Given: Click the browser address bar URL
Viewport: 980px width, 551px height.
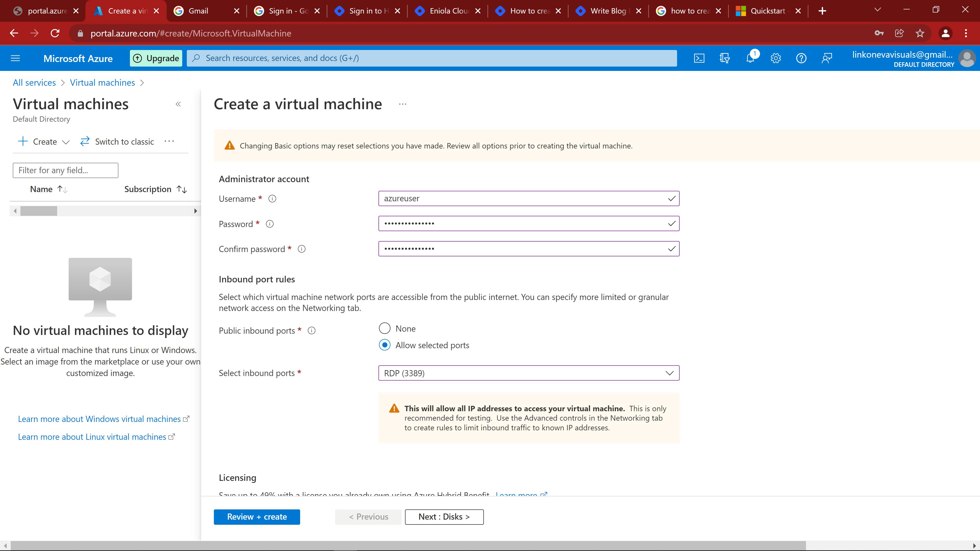Looking at the screenshot, I should pyautogui.click(x=191, y=33).
